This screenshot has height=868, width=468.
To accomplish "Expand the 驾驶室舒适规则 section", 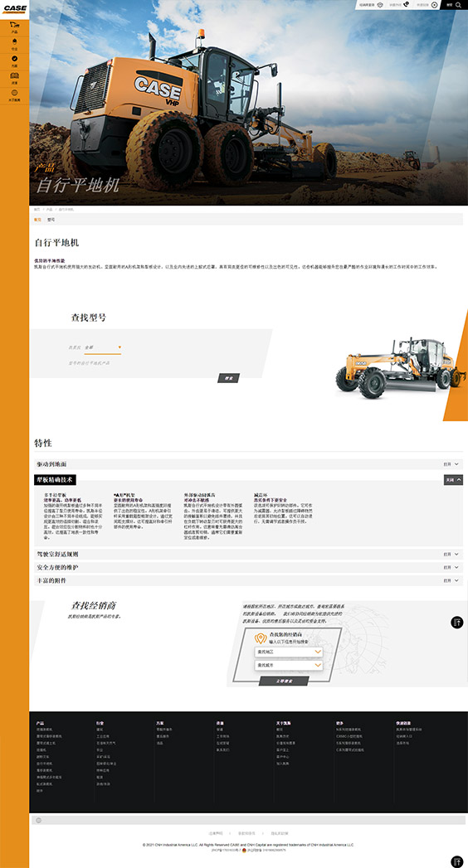I will tap(248, 554).
